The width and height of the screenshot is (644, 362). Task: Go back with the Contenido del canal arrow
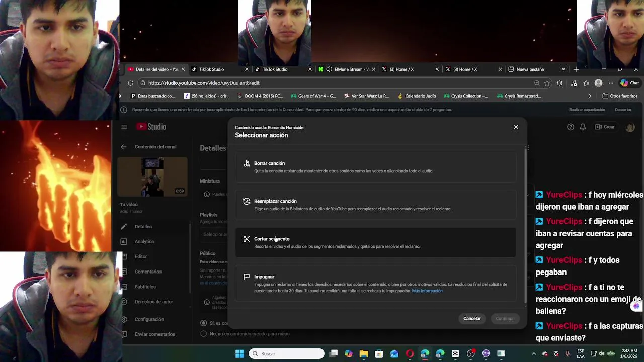(x=124, y=147)
